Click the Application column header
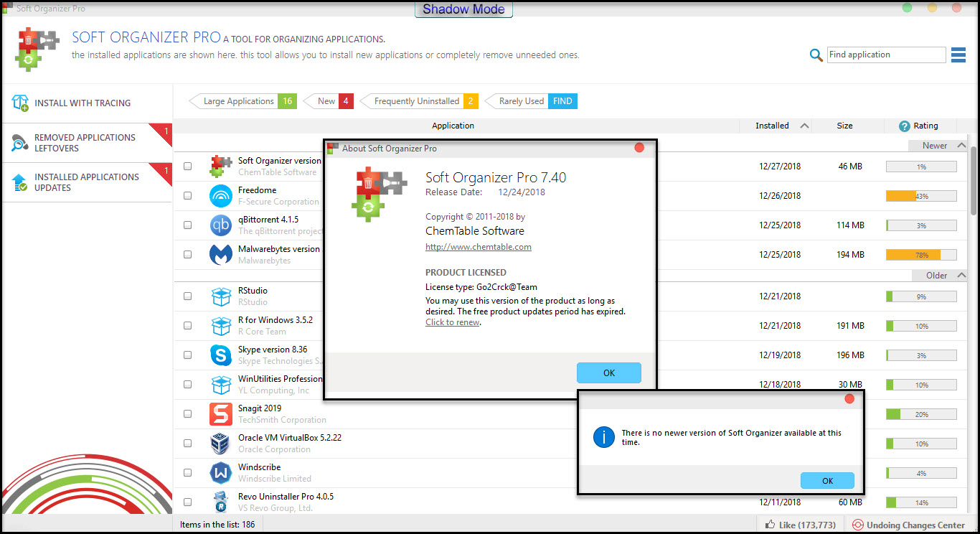 [453, 126]
